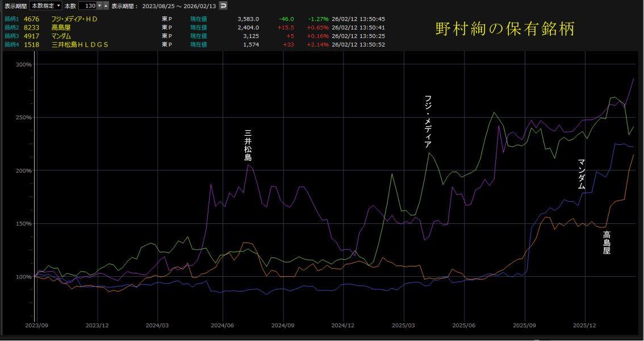
Task: Click the 三井松島 annotation label on the chart
Action: tap(248, 145)
